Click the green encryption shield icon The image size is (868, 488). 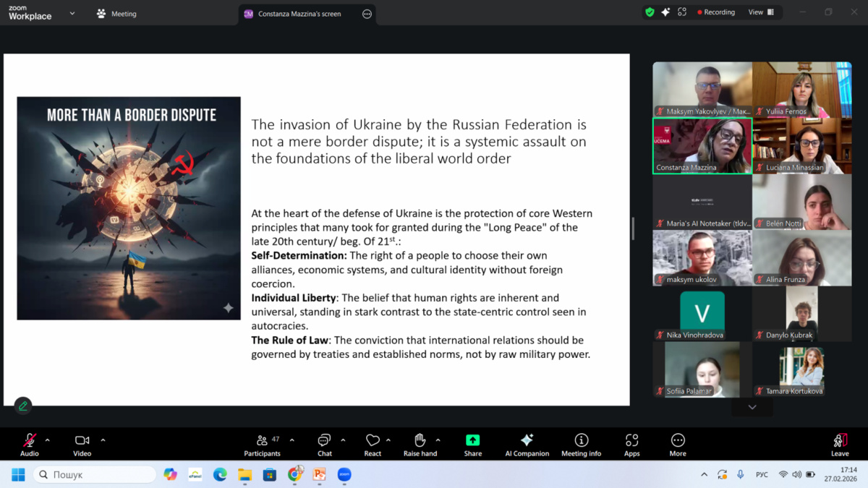click(650, 12)
